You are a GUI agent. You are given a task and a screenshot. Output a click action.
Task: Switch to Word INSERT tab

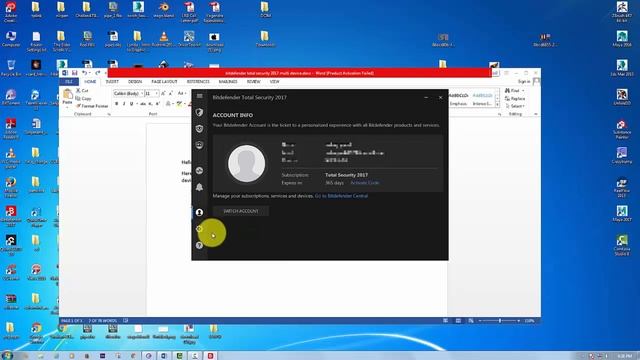(112, 82)
